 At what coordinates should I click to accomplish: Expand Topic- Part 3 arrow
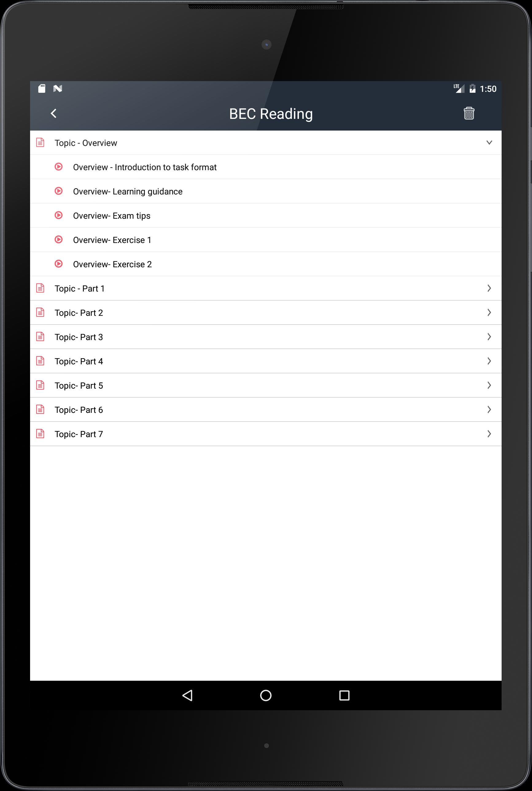click(x=489, y=337)
